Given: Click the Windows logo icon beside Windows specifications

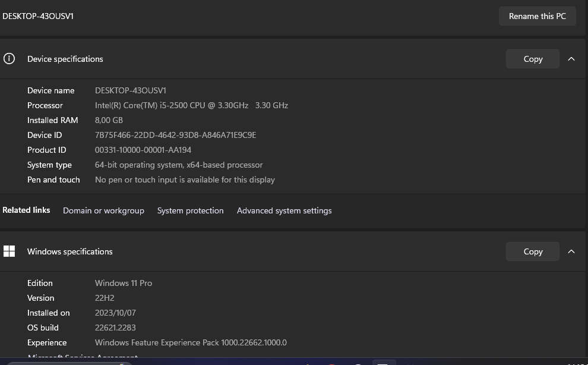Looking at the screenshot, I should click(x=10, y=251).
